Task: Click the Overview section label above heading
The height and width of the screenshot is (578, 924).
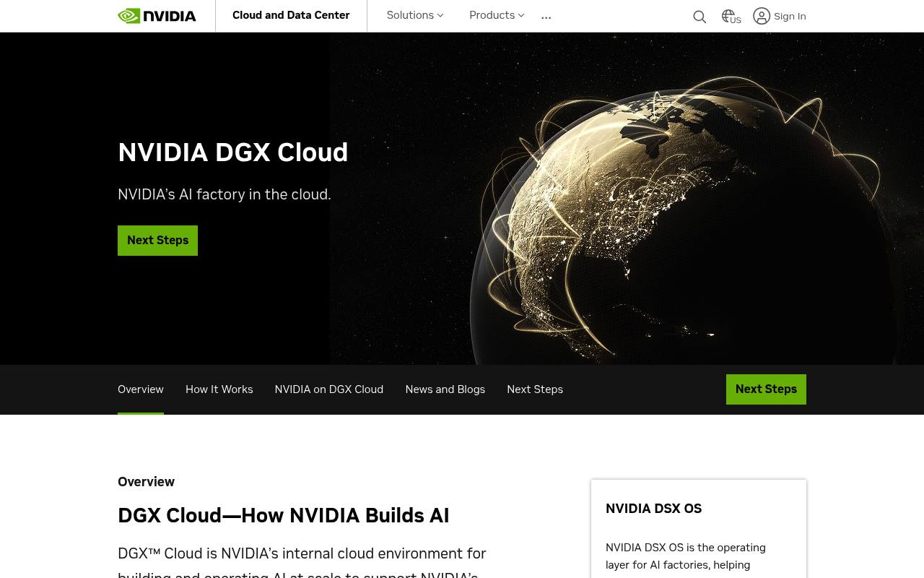Action: point(147,482)
